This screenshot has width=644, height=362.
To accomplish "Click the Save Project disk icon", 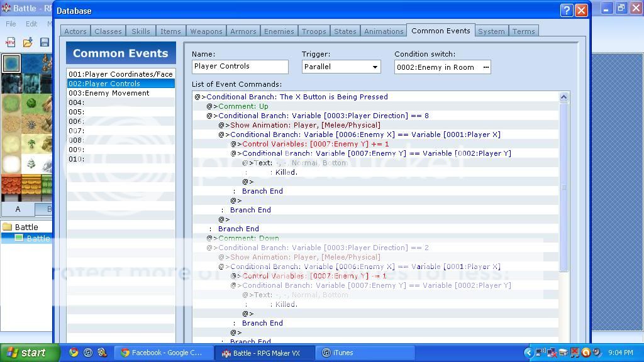I will (x=44, y=42).
